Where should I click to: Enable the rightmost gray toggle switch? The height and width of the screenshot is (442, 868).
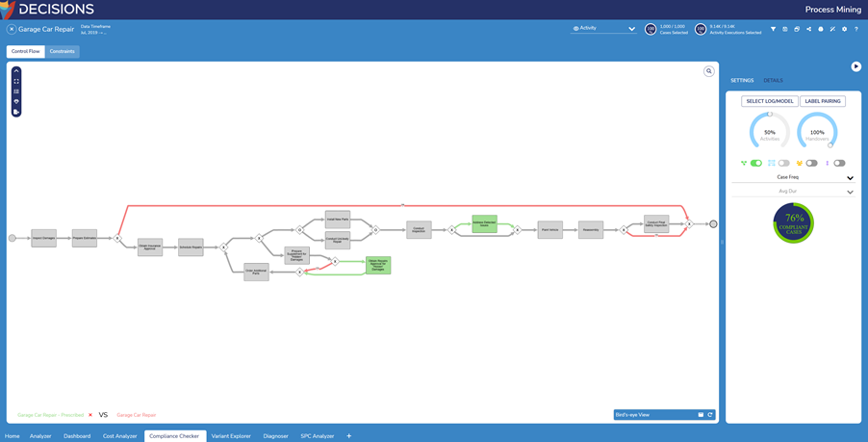[839, 164]
